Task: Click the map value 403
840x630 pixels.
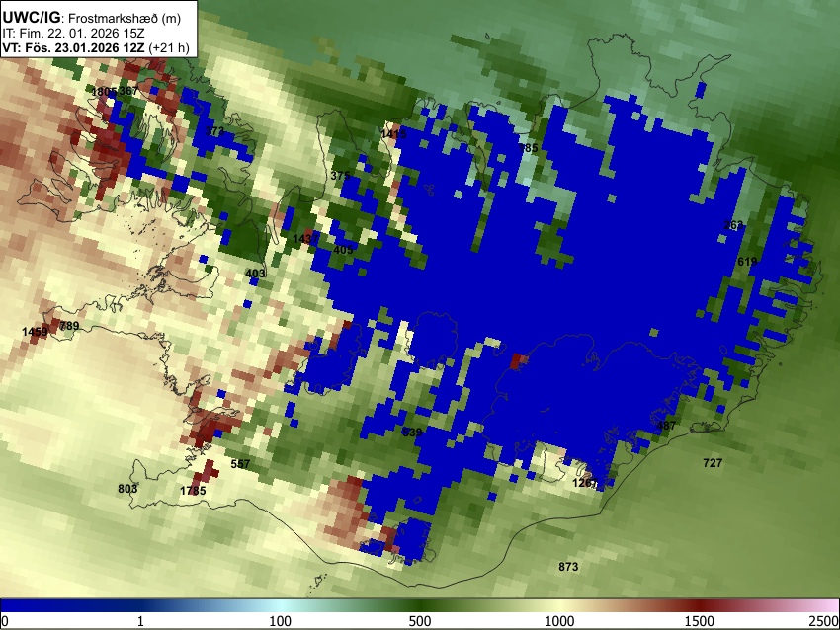Action: coord(255,274)
